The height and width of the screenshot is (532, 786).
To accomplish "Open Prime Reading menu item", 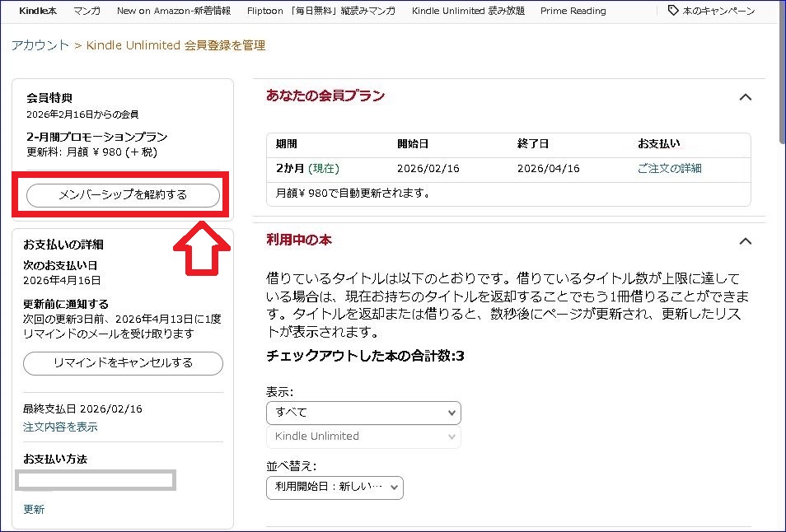I will 573,11.
